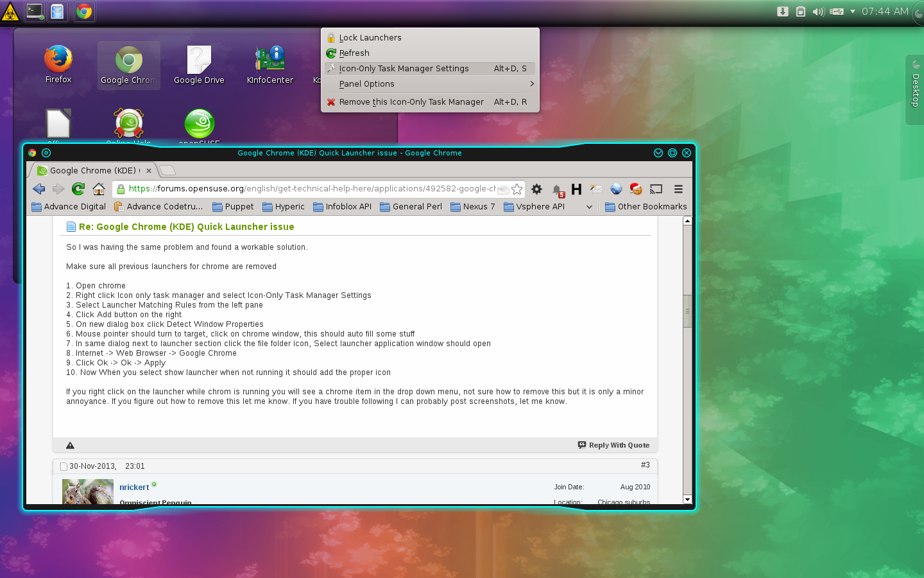Open the General Perl bookmark folder
Viewport: 924px width, 578px height.
pos(411,207)
